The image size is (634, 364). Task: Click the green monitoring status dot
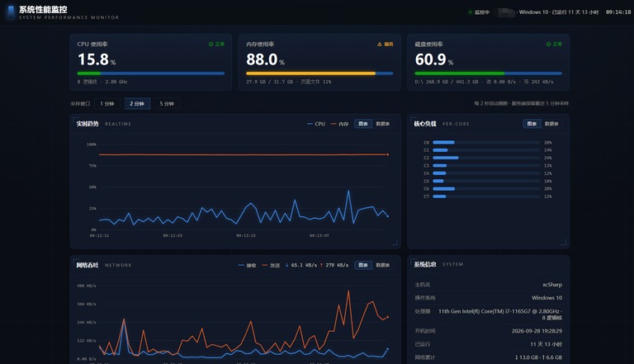point(471,12)
